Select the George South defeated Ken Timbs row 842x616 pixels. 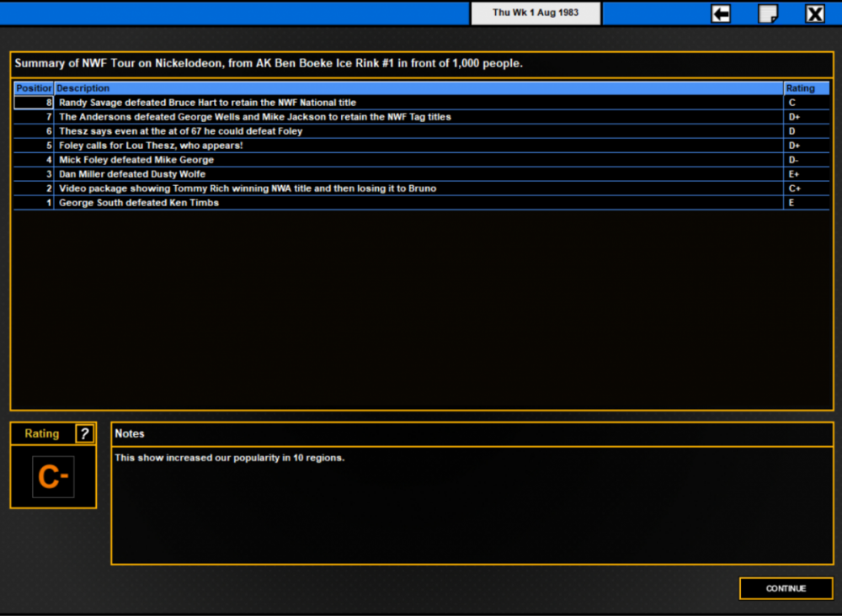422,203
